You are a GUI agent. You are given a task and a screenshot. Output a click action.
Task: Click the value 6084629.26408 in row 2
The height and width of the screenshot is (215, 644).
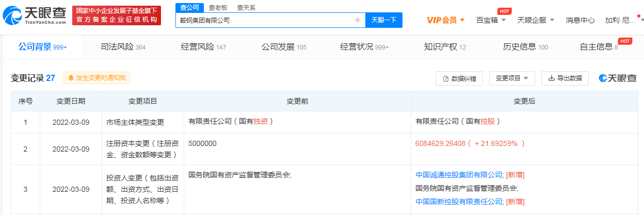coord(440,143)
